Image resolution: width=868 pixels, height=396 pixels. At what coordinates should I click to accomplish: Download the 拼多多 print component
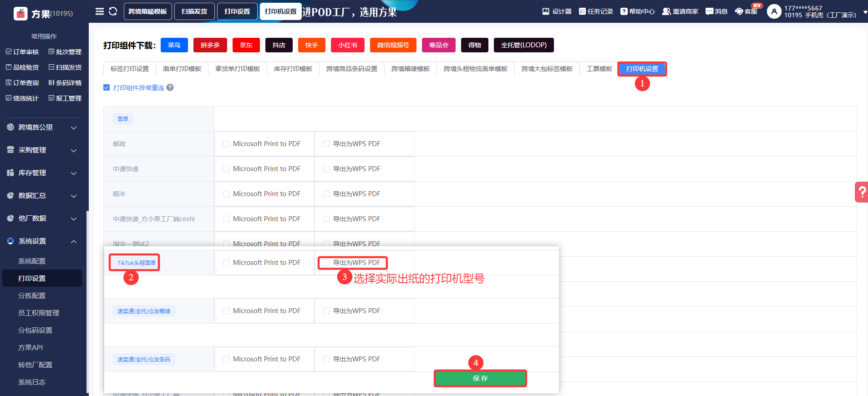click(210, 45)
